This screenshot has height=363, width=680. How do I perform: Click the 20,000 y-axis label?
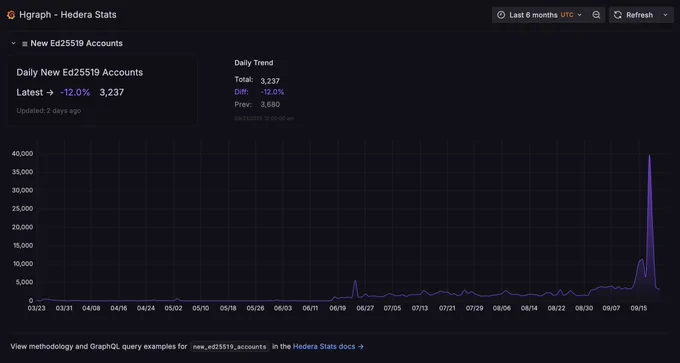(x=23, y=227)
